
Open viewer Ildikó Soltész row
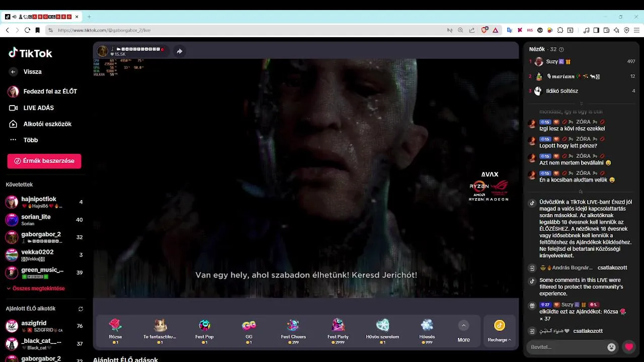(582, 91)
